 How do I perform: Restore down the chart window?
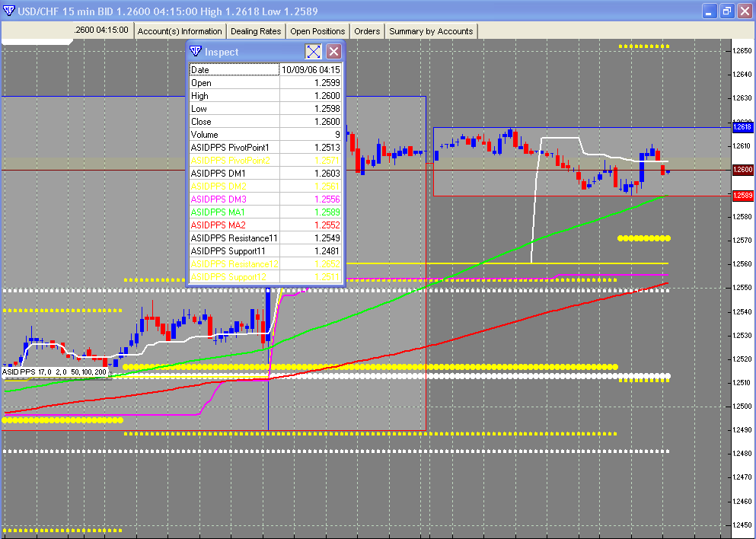pos(726,11)
